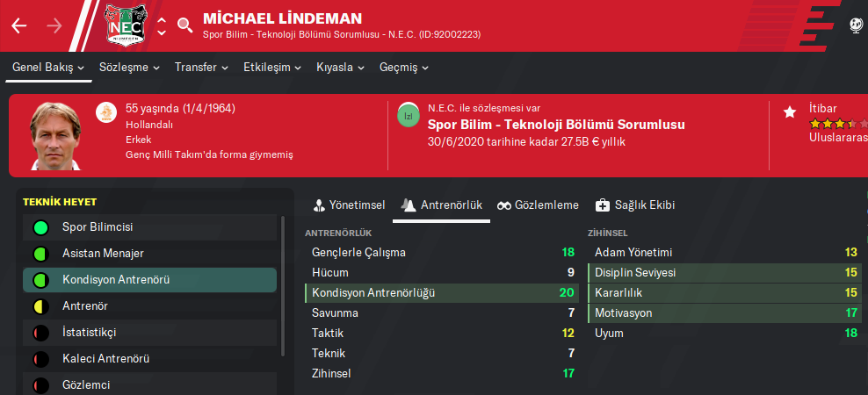Click the staff roles list scrollbar

coord(283,281)
